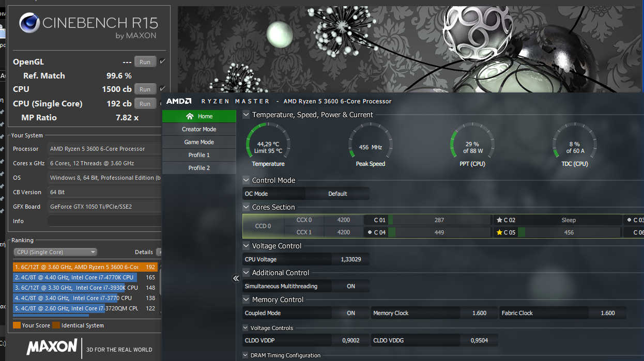Click the dot marker on core C 04
Image resolution: width=644 pixels, height=361 pixels.
pos(370,232)
